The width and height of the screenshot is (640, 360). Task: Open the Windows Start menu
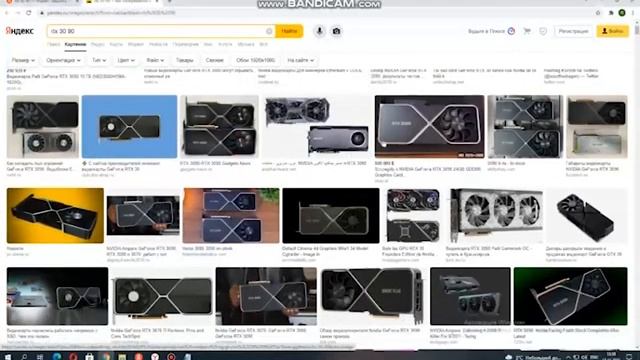8,357
